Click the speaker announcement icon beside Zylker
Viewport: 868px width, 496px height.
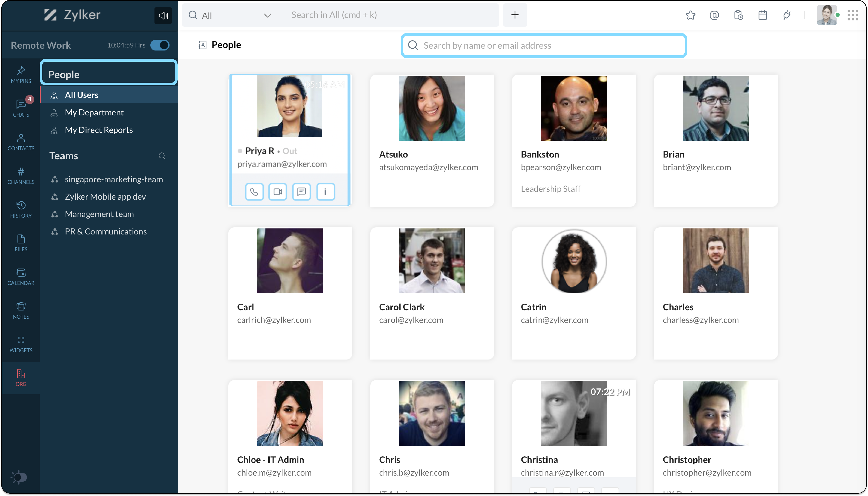click(163, 16)
